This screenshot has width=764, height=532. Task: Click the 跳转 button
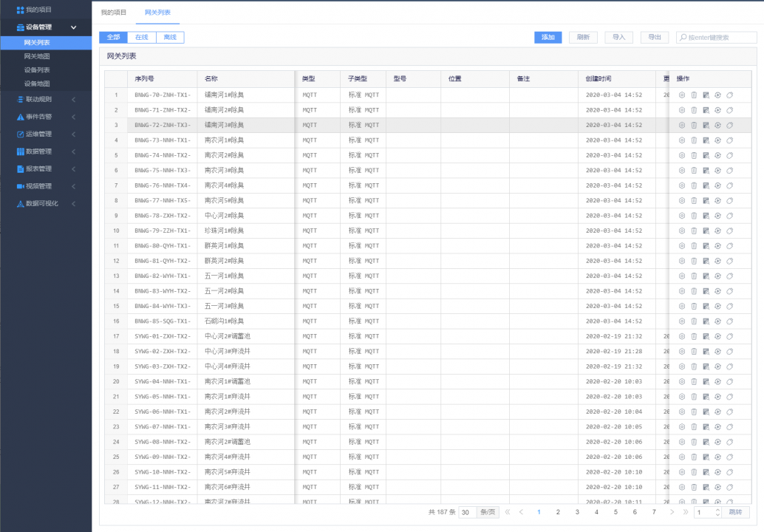tap(735, 513)
